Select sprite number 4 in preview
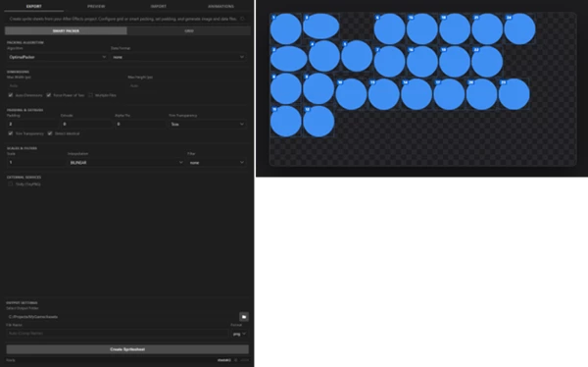The width and height of the screenshot is (588, 367). 324,56
